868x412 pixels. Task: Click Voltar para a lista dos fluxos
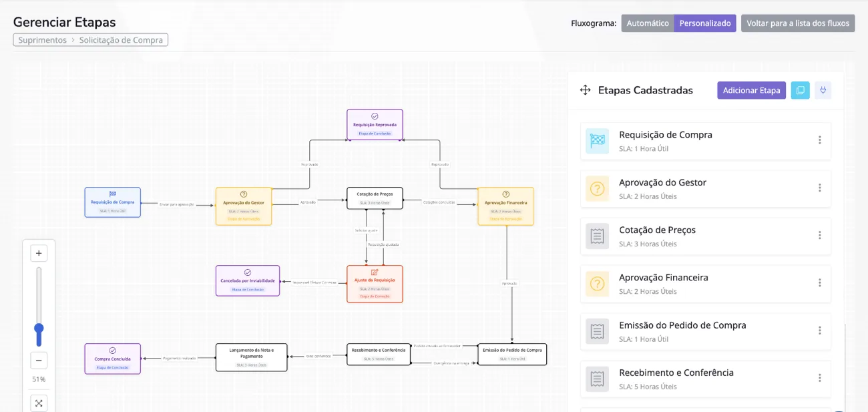[x=798, y=23]
